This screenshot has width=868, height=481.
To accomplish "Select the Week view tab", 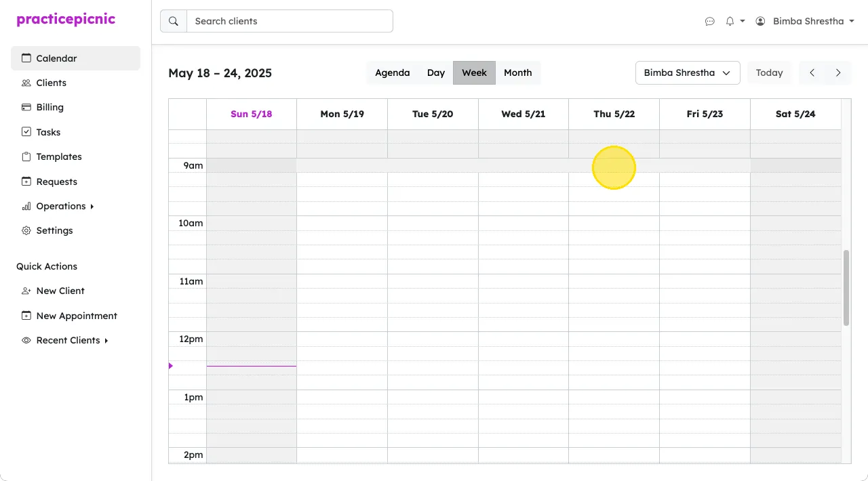I will 475,72.
